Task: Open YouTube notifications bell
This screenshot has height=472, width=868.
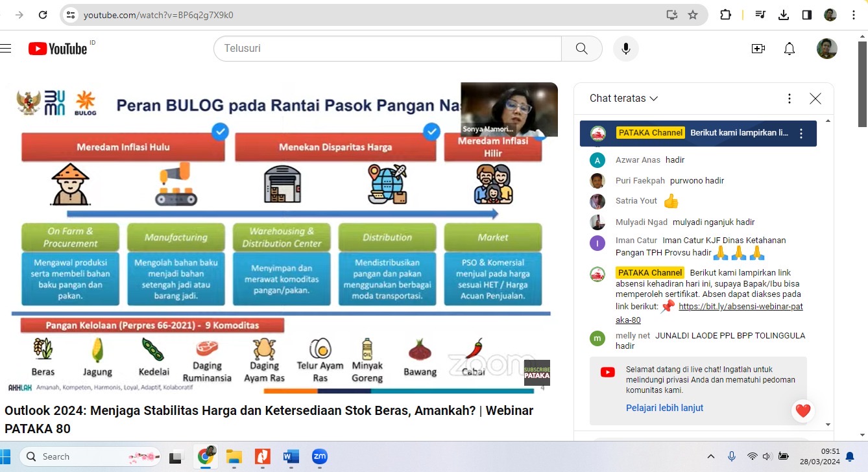Action: tap(790, 49)
